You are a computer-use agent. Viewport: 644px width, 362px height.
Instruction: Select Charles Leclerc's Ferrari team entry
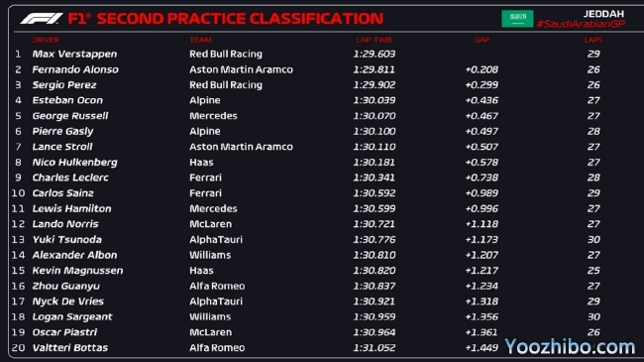point(205,178)
